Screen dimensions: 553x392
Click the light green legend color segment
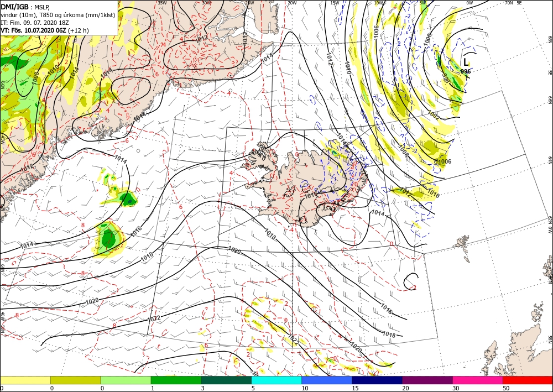(x=126, y=380)
